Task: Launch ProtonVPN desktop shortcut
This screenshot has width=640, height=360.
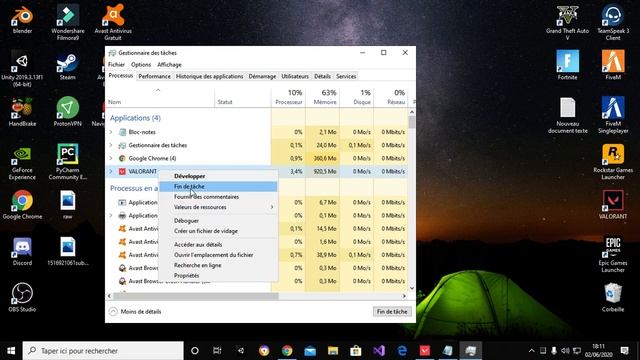Action: [x=68, y=112]
